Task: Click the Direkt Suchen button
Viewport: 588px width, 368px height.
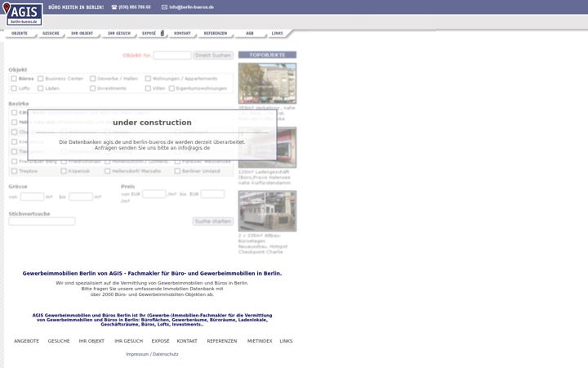Action: 213,56
